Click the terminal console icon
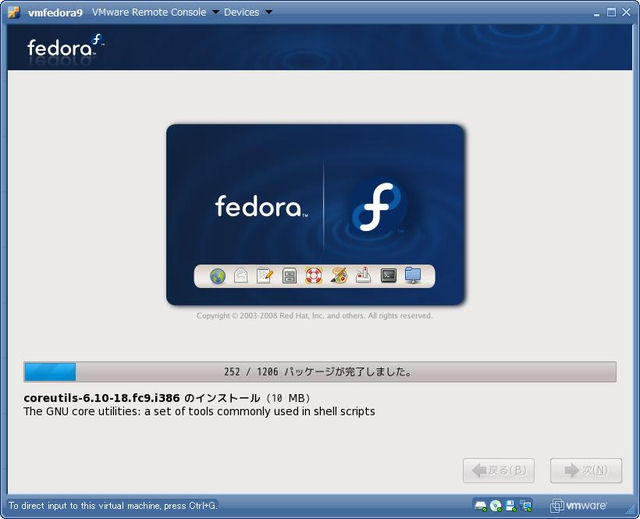 389,275
